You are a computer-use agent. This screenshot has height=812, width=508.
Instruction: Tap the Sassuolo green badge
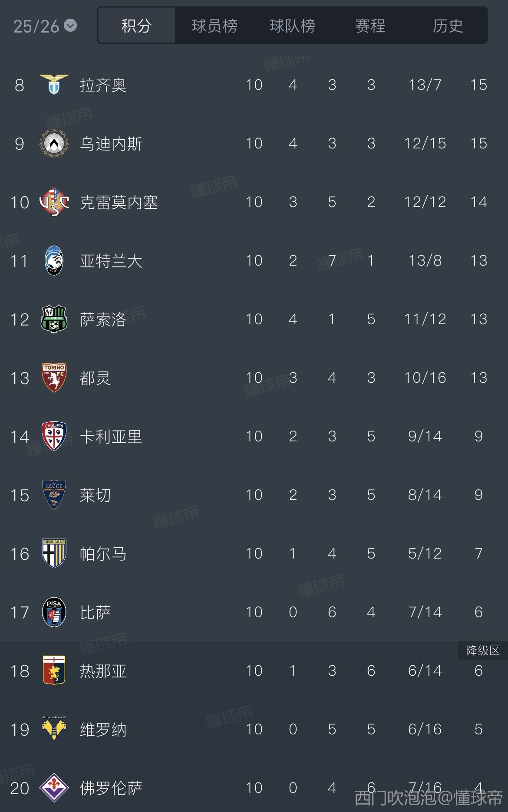pos(54,319)
